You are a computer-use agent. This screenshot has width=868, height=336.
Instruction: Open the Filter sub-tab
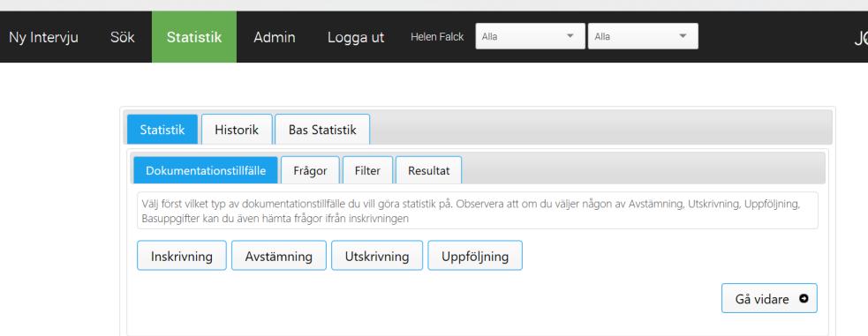[x=367, y=170]
